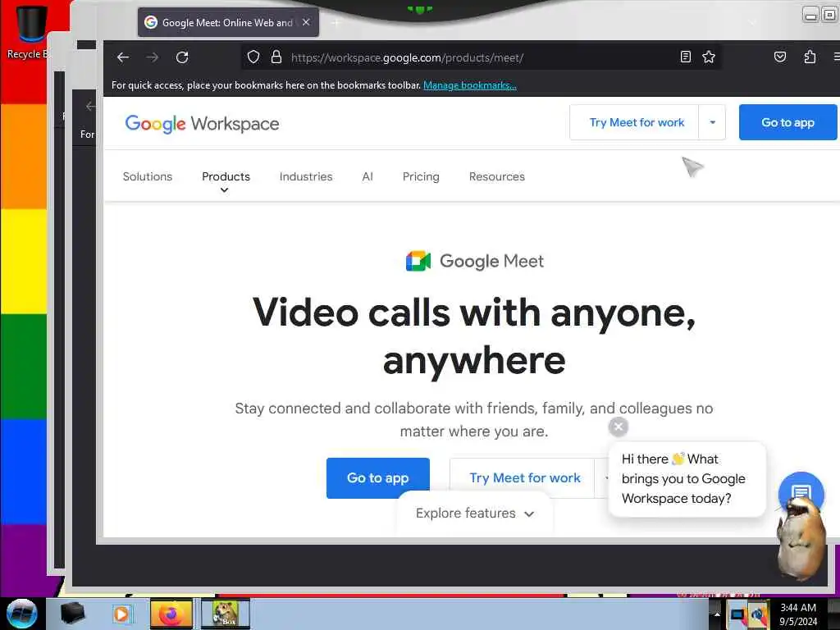Click the network monitor tray icon

tap(737, 614)
